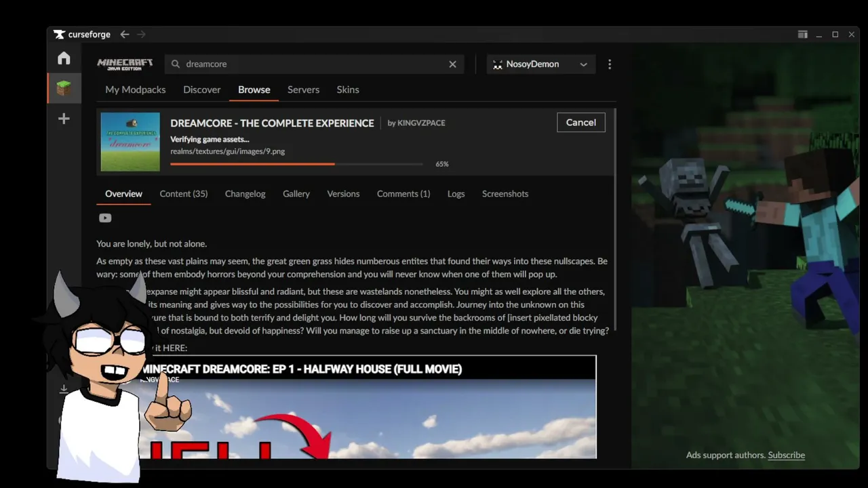Click "You are lonely, but not alone." line
Screen dimensions: 868x488
pos(151,243)
